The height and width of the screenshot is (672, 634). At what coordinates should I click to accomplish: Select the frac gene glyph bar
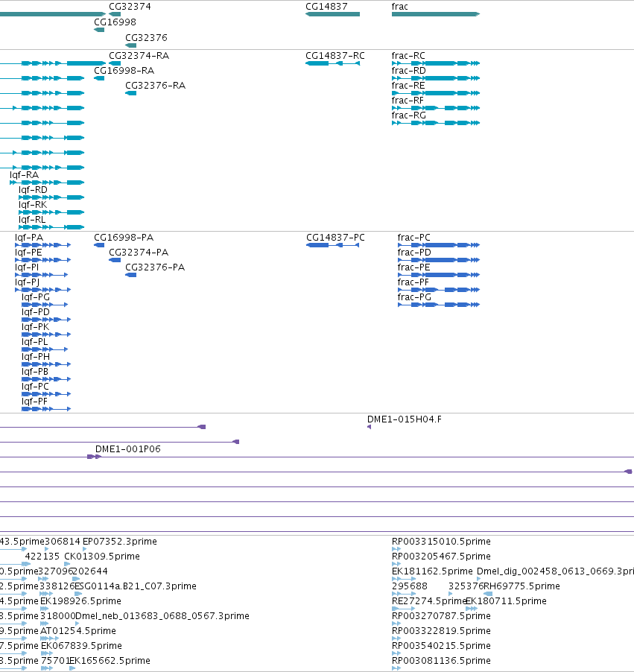coord(436,14)
